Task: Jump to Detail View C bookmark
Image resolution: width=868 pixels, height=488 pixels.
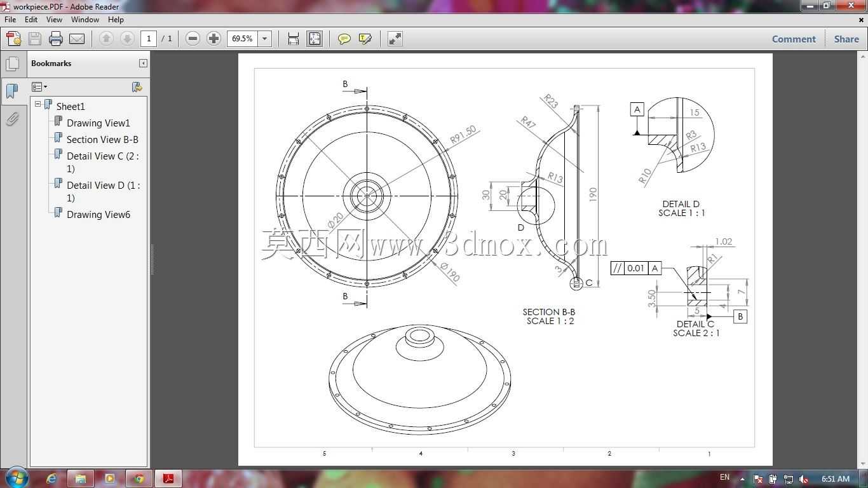Action: (102, 162)
